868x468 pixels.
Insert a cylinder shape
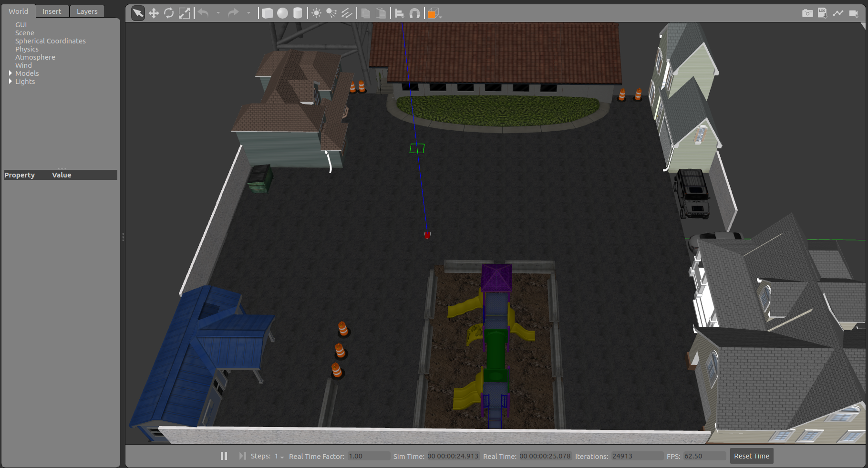click(x=298, y=13)
